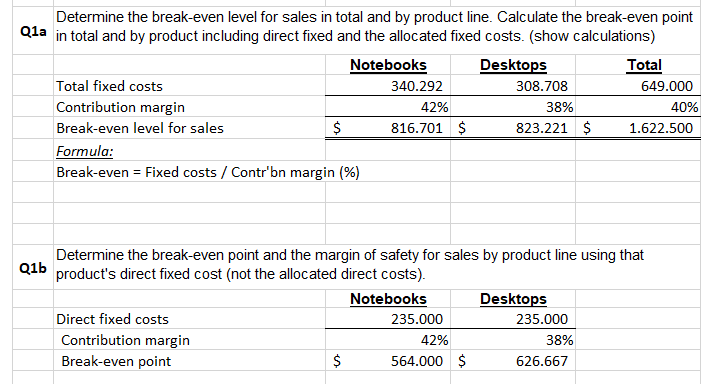713x384 pixels.
Task: Click the Break-even formula text cell
Action: click(x=207, y=172)
